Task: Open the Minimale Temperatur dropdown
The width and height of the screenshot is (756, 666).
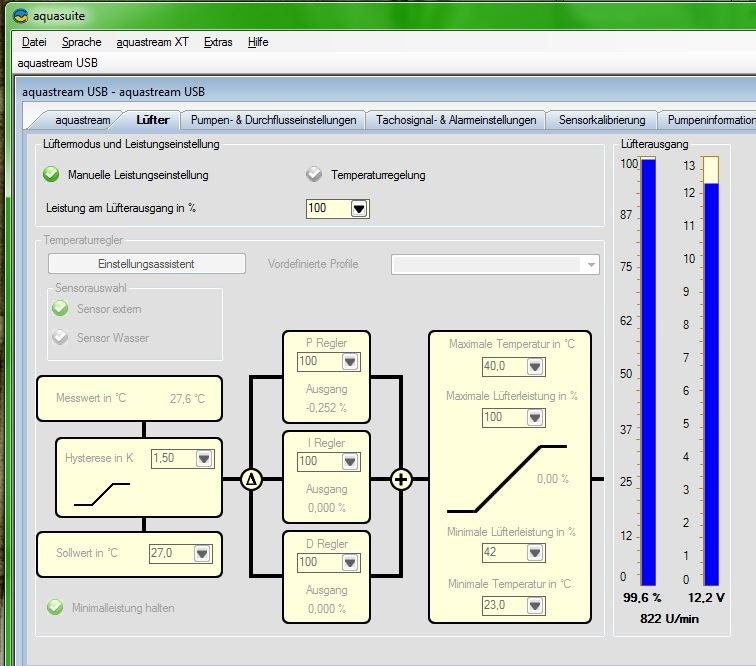Action: (x=535, y=606)
